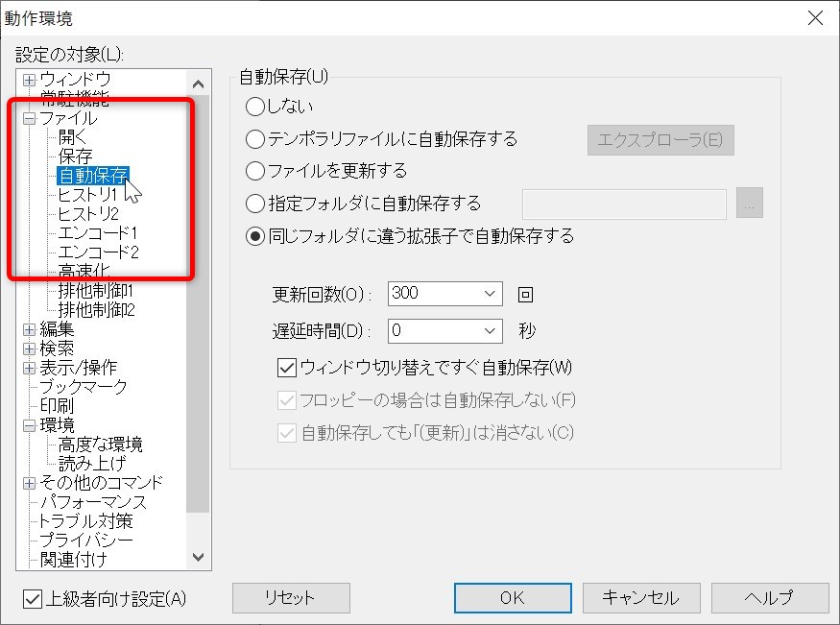This screenshot has width=840, height=625.
Task: Select プライバシー in the tree
Action: click(x=86, y=541)
